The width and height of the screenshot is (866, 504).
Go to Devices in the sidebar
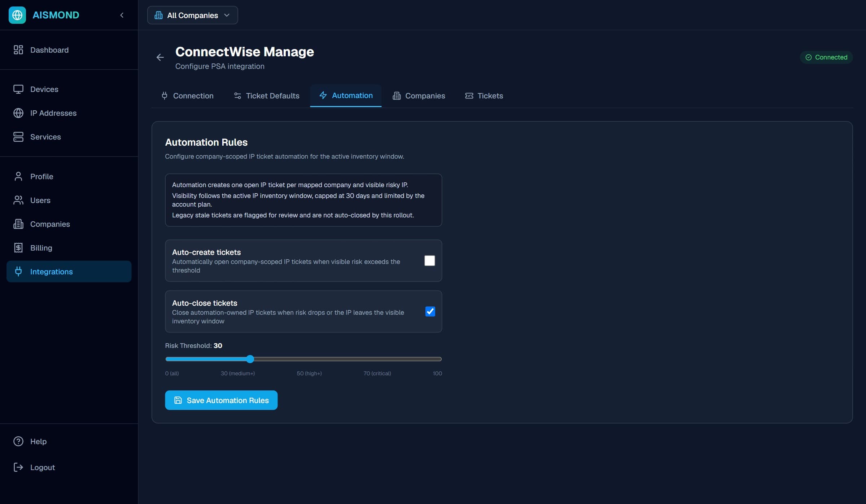point(69,89)
